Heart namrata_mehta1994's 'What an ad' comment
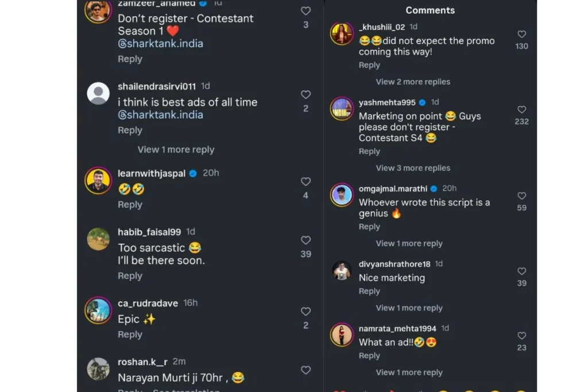The height and width of the screenshot is (392, 588). point(521,336)
